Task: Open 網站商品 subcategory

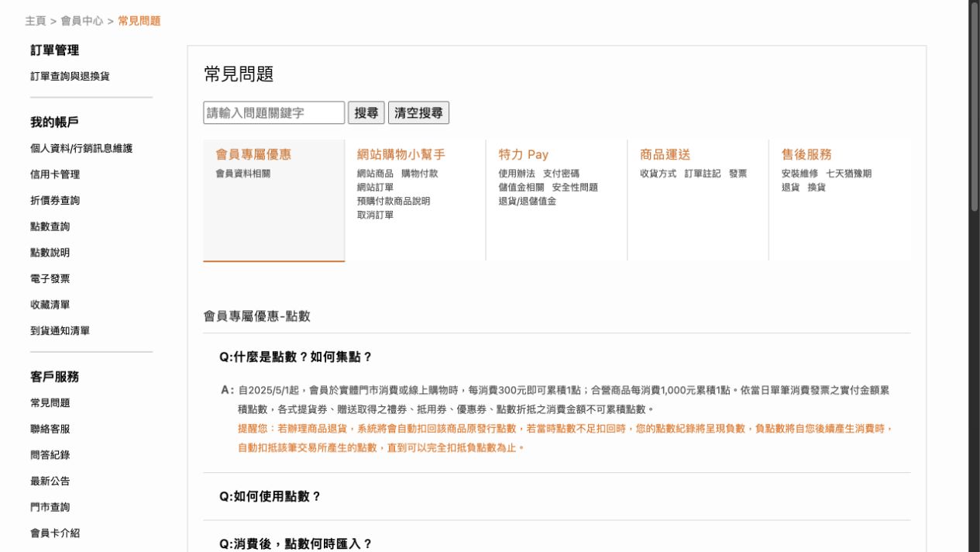Action: (x=375, y=174)
